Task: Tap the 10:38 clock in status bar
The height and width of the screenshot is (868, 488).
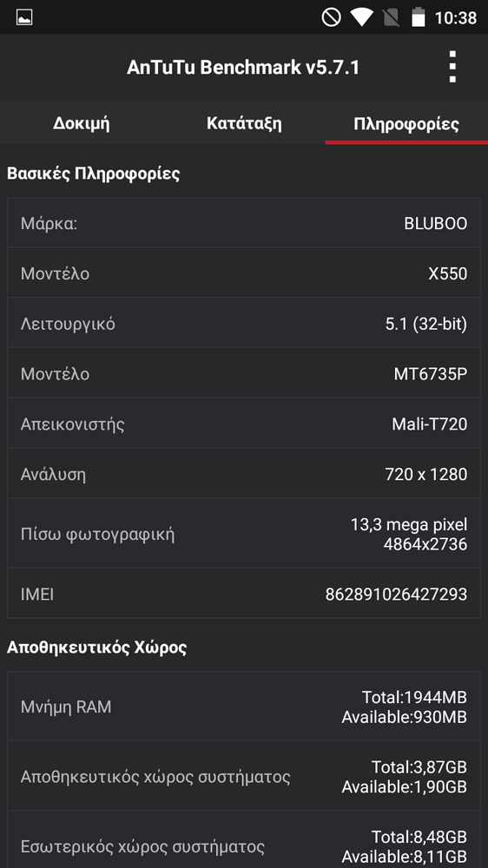Action: click(x=455, y=17)
